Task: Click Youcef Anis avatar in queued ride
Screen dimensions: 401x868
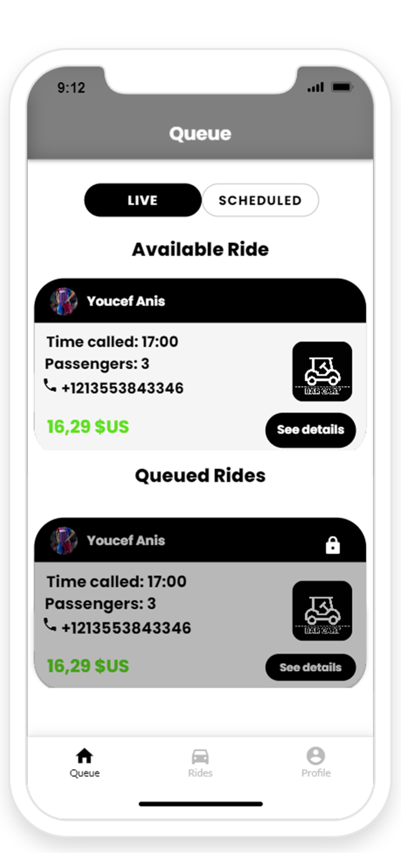Action: point(64,540)
